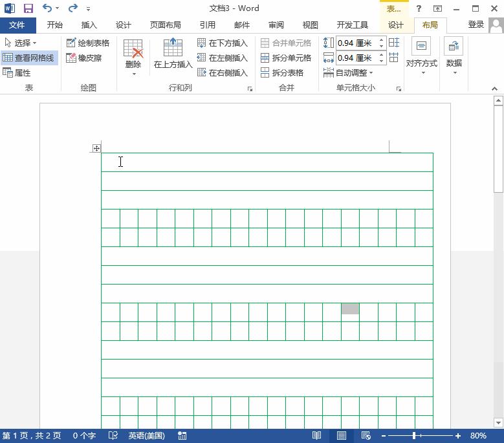Switch to Read Mode view in status bar
This screenshot has width=504, height=443.
tap(317, 436)
